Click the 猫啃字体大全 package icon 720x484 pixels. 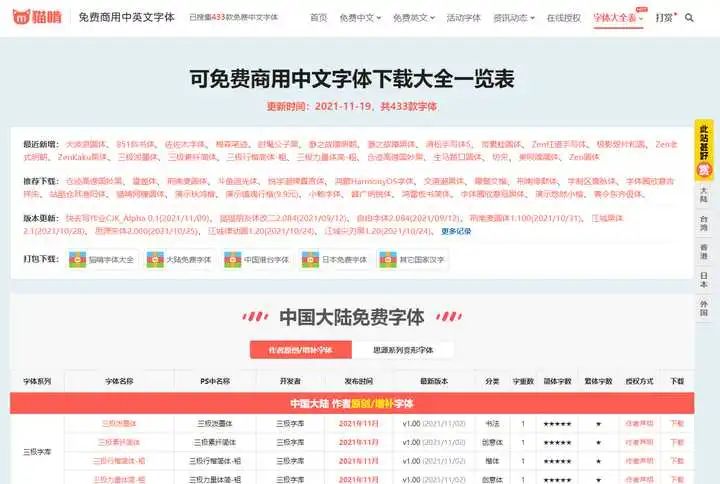click(x=77, y=259)
